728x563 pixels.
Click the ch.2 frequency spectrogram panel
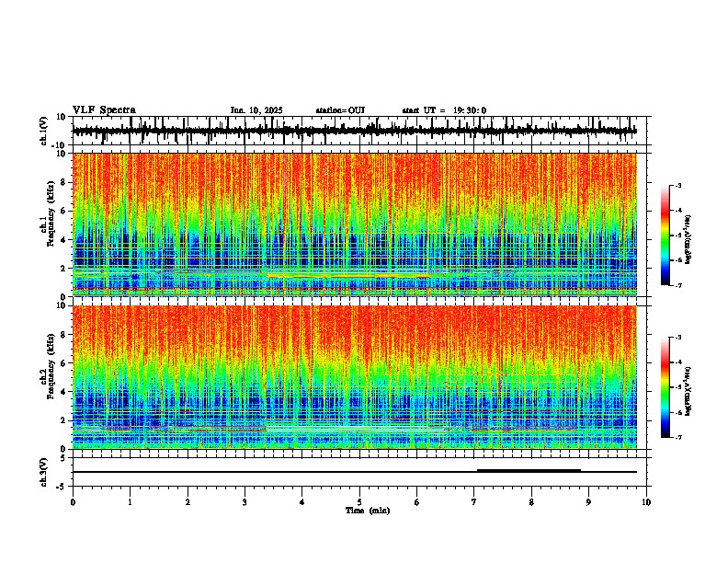click(x=355, y=377)
